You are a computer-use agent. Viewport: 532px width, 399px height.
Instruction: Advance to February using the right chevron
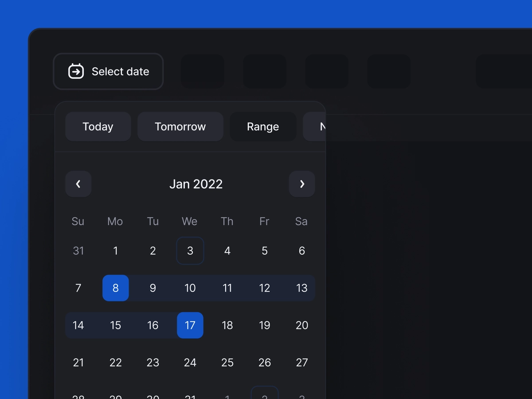(x=302, y=184)
